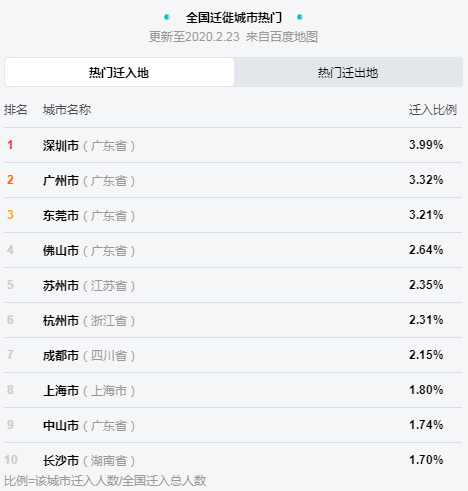This screenshot has height=491, width=468.
Task: Select the 东莞市 entry
Action: coord(233,215)
